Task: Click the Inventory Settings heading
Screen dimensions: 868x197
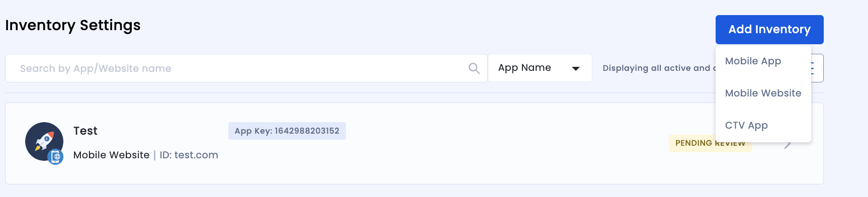Action: (x=73, y=25)
